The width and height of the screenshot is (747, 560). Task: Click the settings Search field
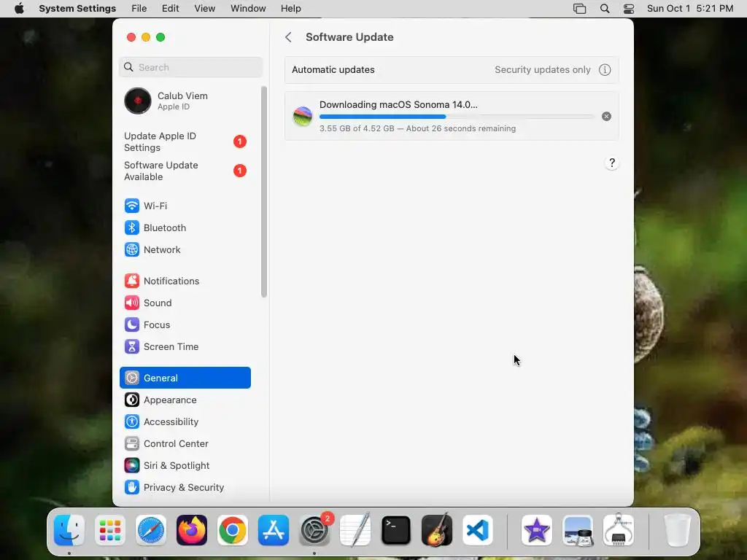pyautogui.click(x=190, y=67)
